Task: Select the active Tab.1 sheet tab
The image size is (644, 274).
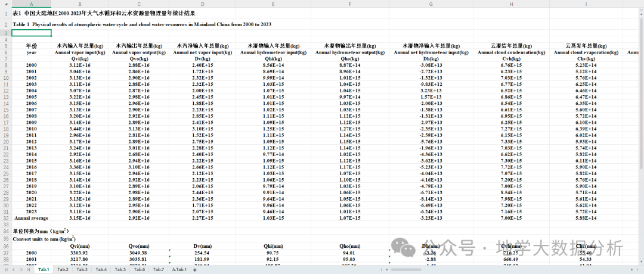Action: point(44,269)
